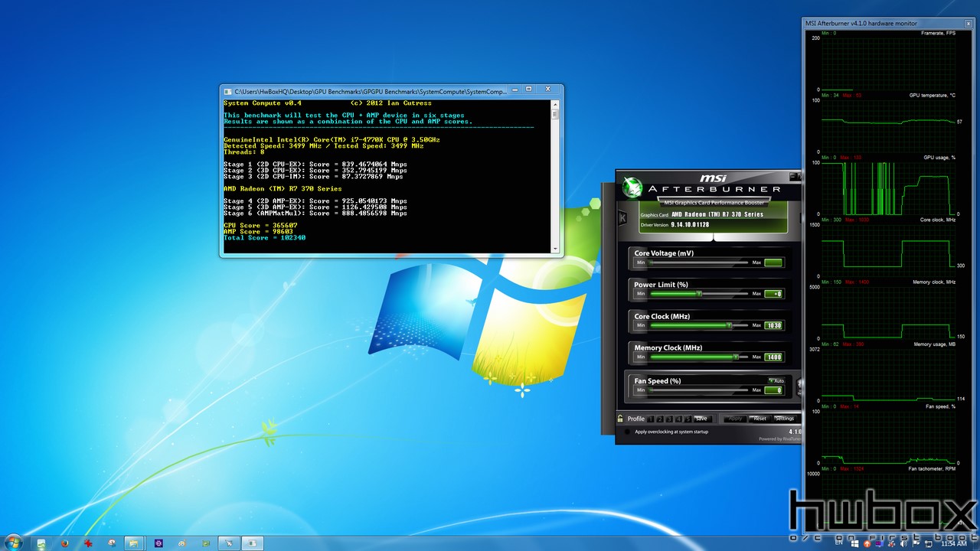Screen dimensions: 980x551
Task: Select Afterburner profile slot 2
Action: click(x=660, y=419)
